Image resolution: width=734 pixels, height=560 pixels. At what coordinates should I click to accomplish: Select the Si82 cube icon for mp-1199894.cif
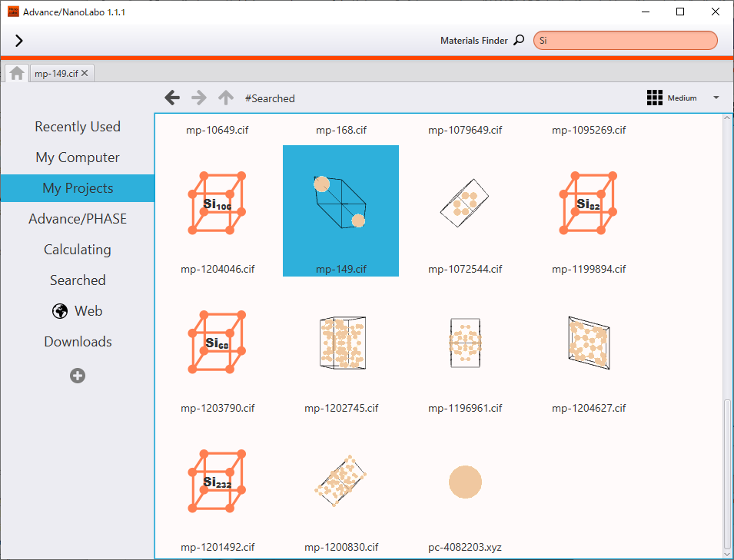pos(589,203)
